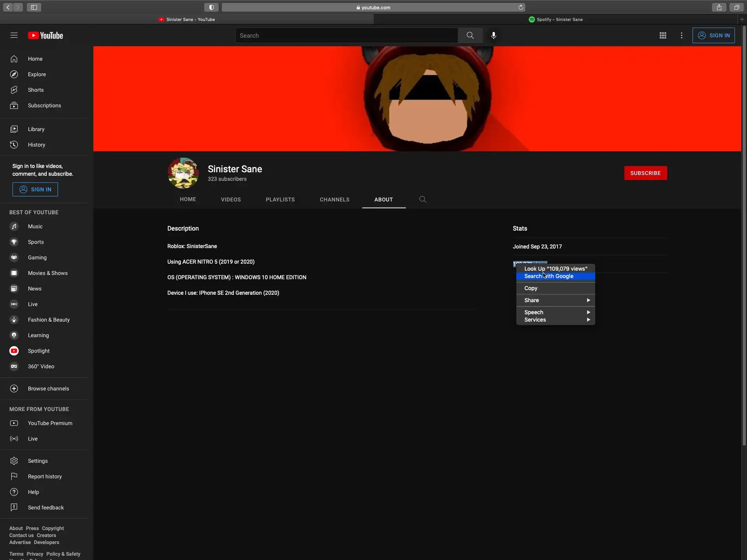Click Sign In in the top right
Screen dimensions: 747x560
click(x=714, y=35)
